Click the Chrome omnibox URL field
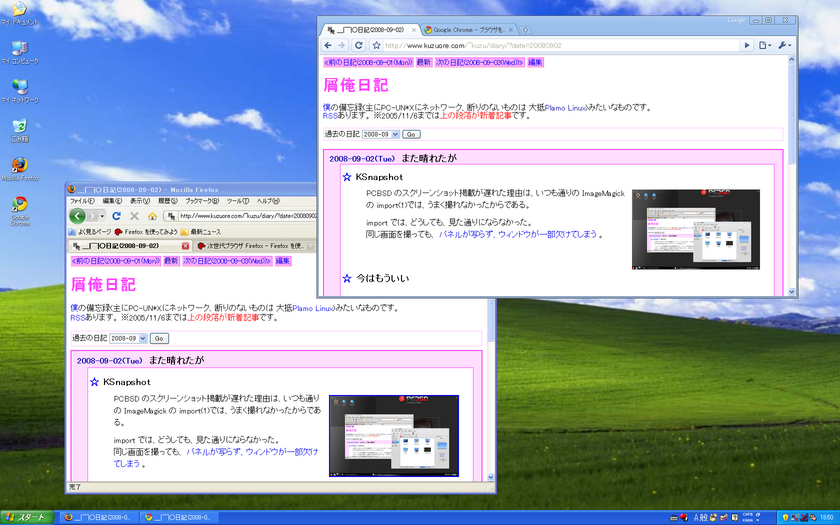840x525 pixels. pyautogui.click(x=561, y=46)
